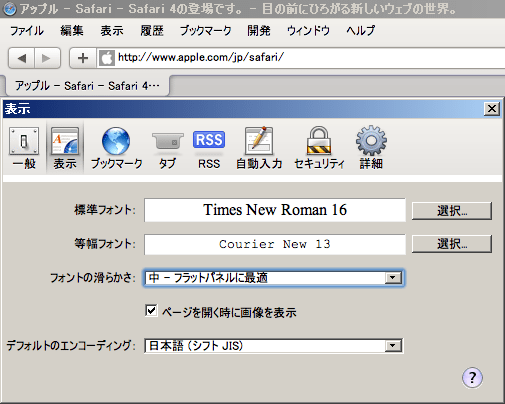Click the フォントの滑らかさ label
The image size is (505, 404).
click(x=93, y=278)
